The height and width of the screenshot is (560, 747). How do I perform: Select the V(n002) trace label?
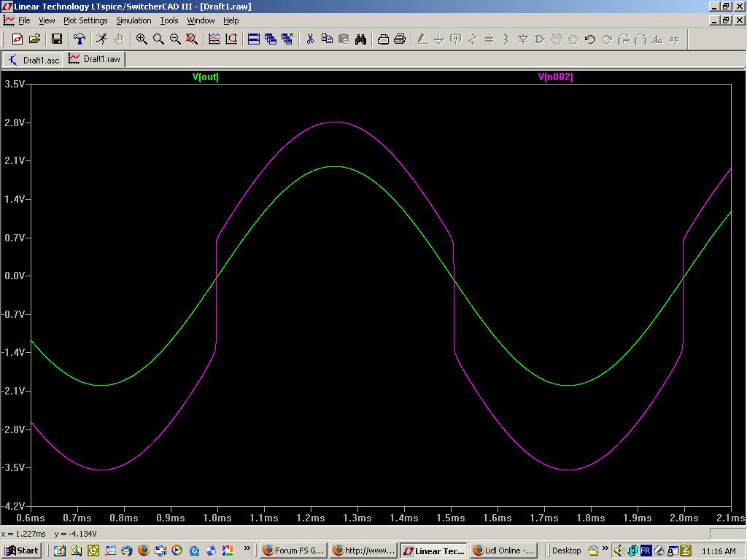(x=556, y=77)
